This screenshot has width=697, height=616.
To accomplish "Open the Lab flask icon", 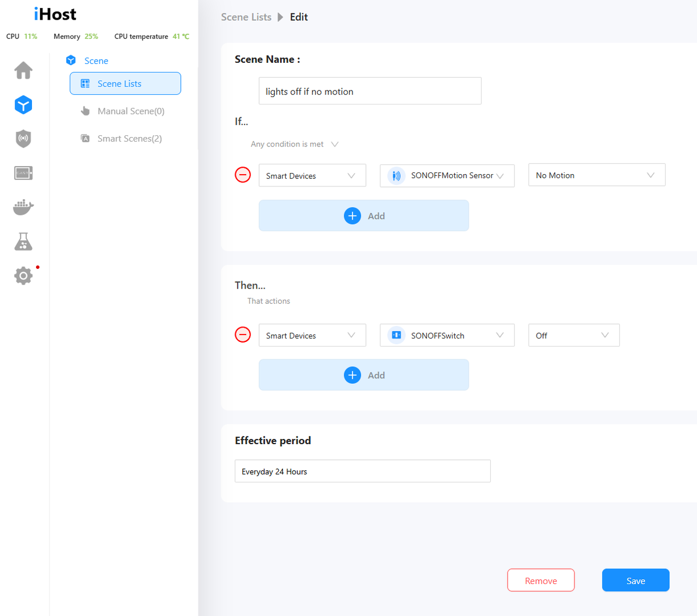I will coord(23,242).
